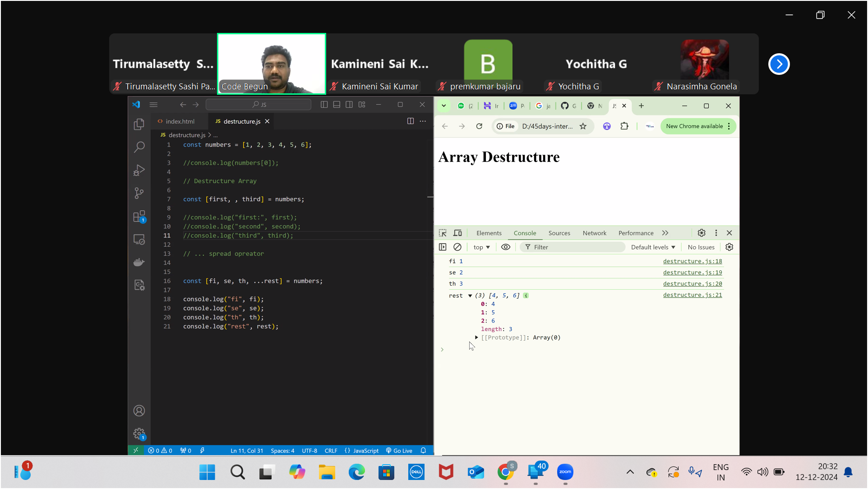
Task: Open Source Control view in sidebar
Action: (139, 193)
